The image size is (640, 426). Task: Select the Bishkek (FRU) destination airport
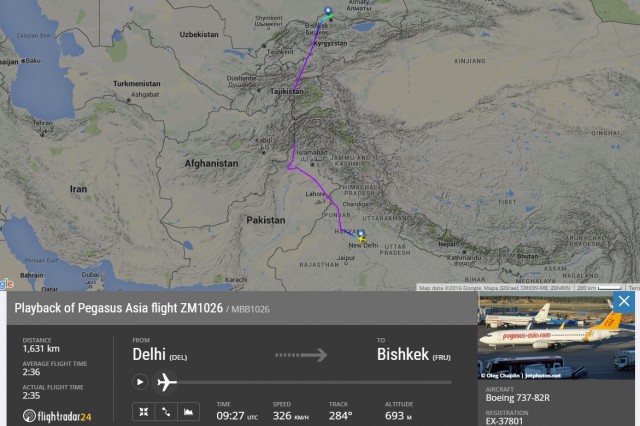coord(414,354)
